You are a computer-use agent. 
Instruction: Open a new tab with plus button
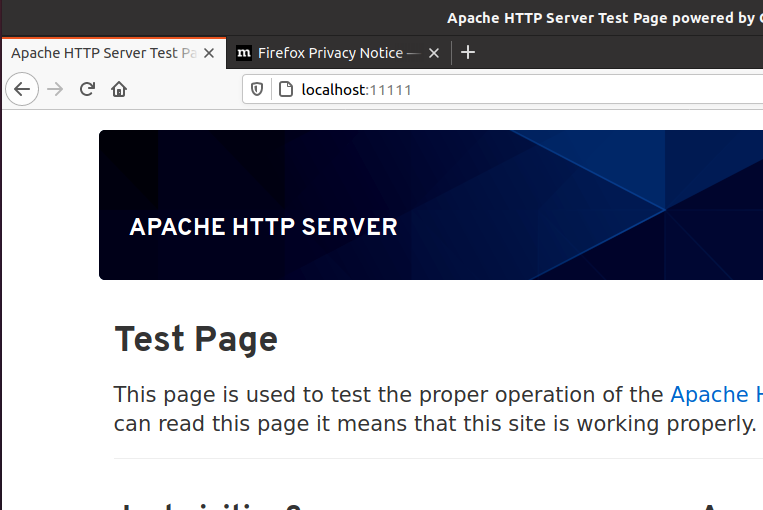click(x=468, y=53)
